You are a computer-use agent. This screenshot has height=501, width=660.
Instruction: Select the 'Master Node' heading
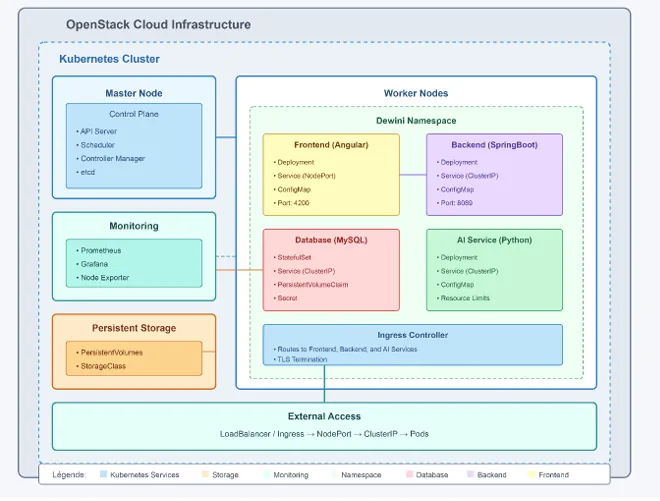point(134,93)
